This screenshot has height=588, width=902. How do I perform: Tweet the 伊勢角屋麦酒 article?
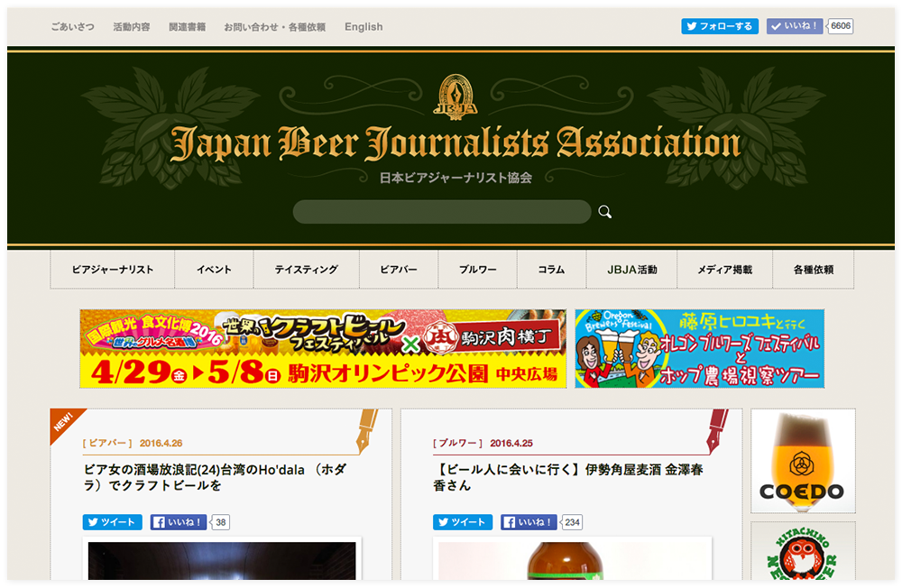pyautogui.click(x=463, y=522)
